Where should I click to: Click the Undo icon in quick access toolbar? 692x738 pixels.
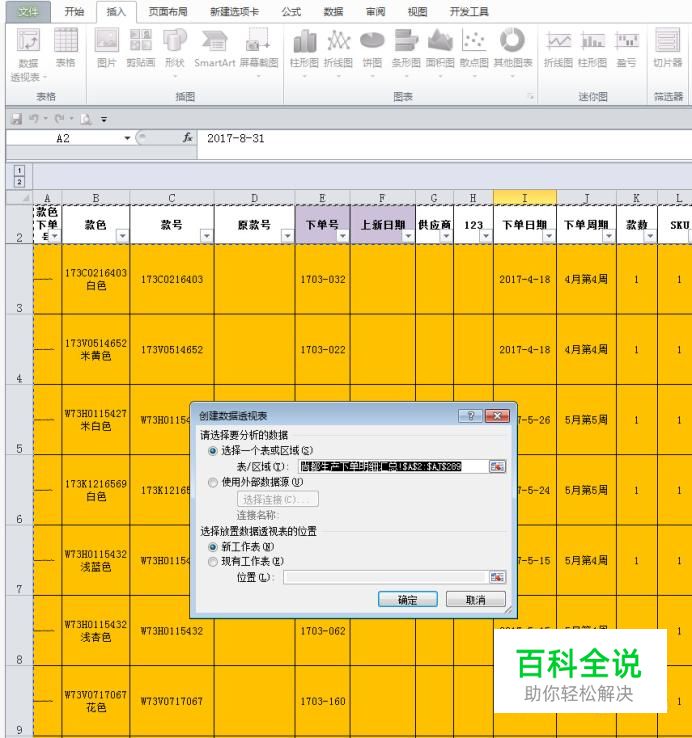(33, 119)
